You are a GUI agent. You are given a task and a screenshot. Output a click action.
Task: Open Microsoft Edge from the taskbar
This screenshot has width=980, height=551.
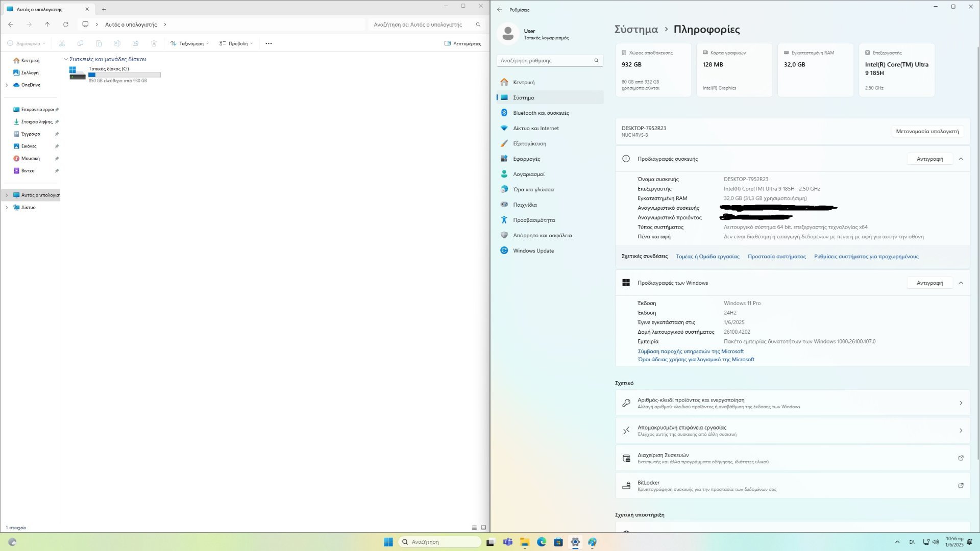[x=542, y=542]
